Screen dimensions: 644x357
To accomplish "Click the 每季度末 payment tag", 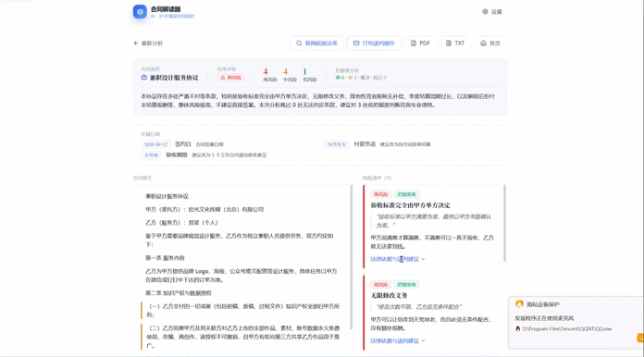I will (x=337, y=144).
